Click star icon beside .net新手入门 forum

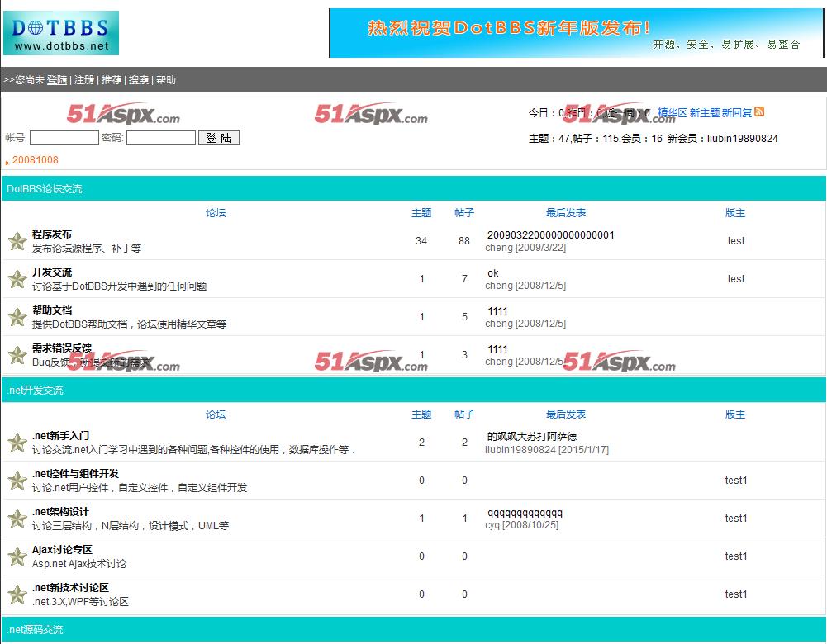[x=17, y=443]
